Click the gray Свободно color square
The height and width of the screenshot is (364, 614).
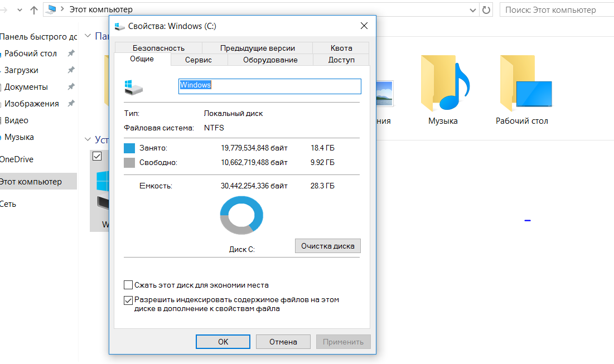point(129,162)
